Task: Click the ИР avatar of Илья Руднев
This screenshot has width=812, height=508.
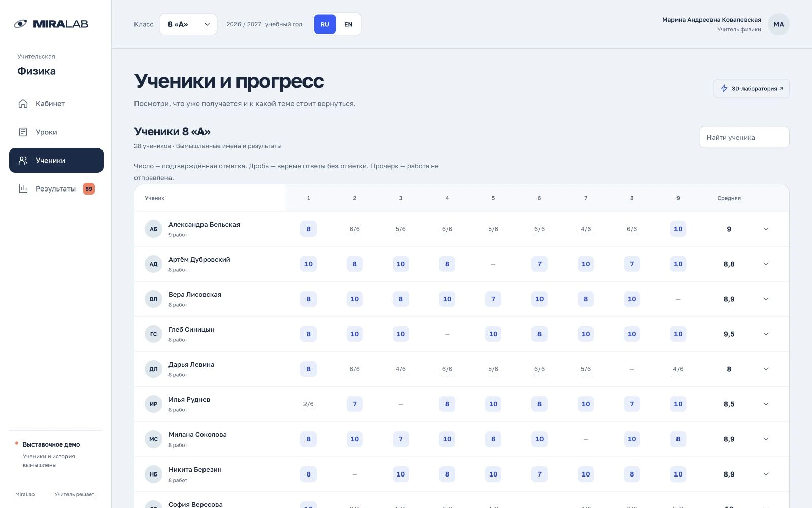Action: (x=153, y=404)
